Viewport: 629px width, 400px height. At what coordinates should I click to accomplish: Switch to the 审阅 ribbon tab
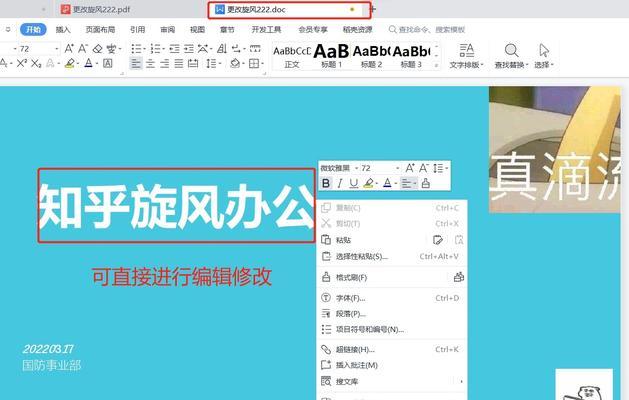pos(168,29)
